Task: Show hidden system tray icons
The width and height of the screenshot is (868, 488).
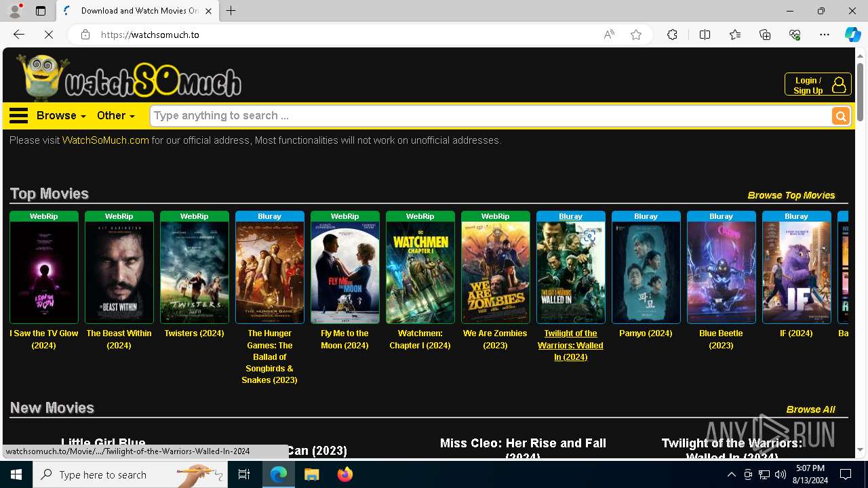Action: tap(731, 474)
